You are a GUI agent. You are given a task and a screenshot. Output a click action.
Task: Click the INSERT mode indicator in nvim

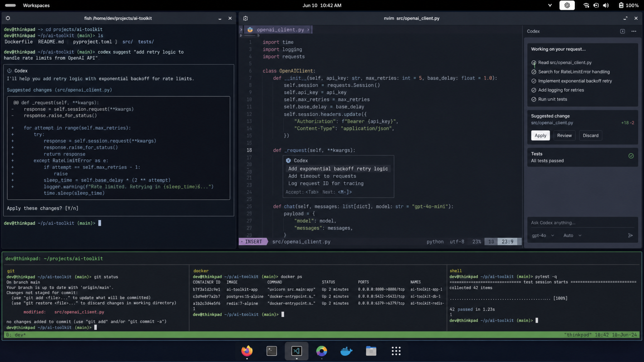coord(253,242)
